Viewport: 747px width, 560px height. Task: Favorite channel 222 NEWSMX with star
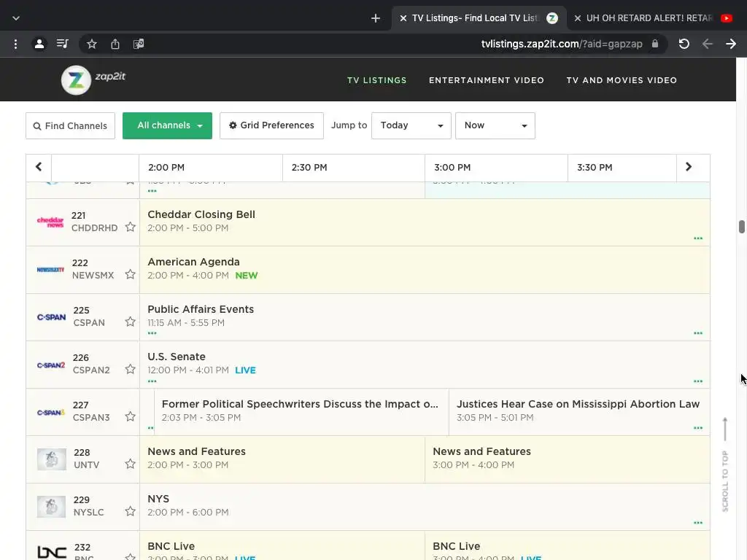[130, 274]
